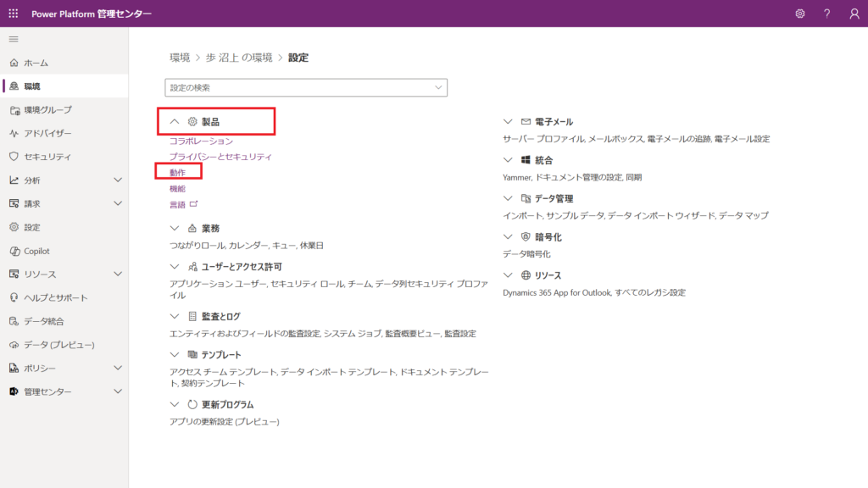Select データ統合 in the sidebar

44,321
